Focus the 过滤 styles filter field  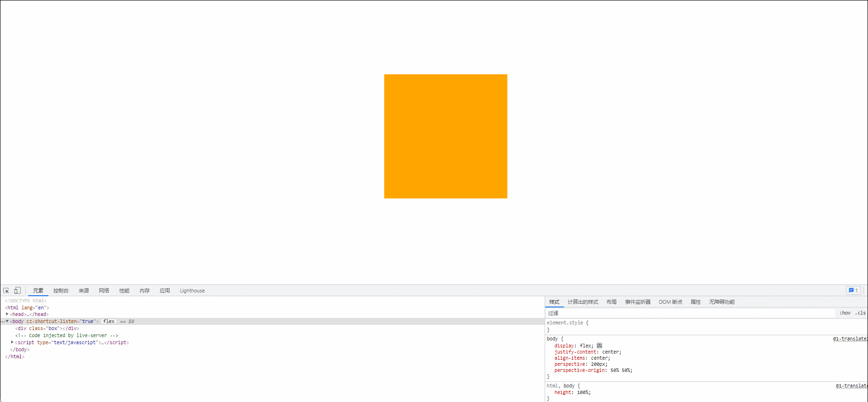pos(690,313)
